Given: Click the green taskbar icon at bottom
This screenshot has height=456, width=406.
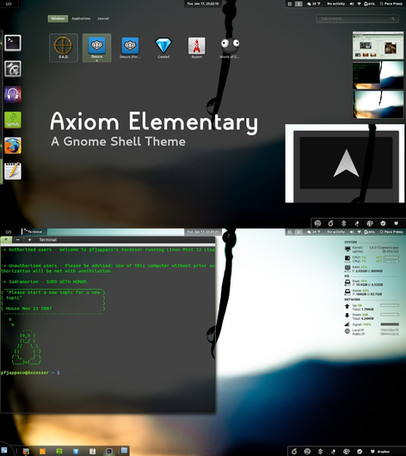Looking at the screenshot, I should click(x=59, y=451).
